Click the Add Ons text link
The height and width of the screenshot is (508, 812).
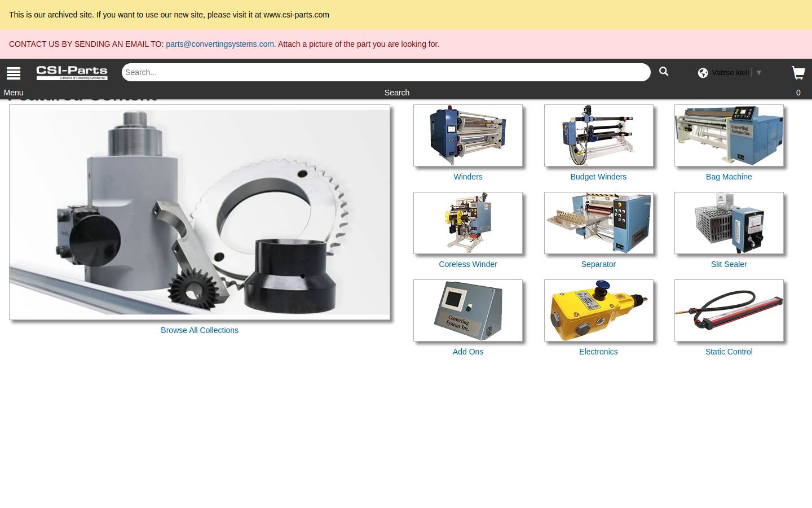pyautogui.click(x=468, y=352)
